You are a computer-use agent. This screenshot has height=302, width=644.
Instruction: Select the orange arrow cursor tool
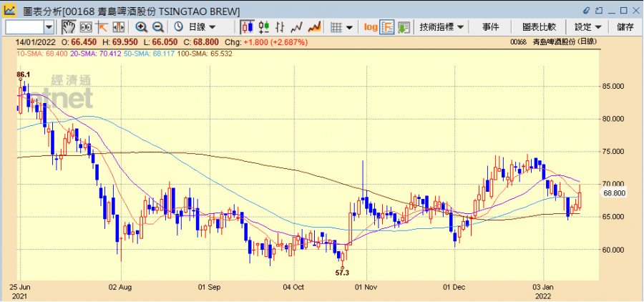point(102,26)
